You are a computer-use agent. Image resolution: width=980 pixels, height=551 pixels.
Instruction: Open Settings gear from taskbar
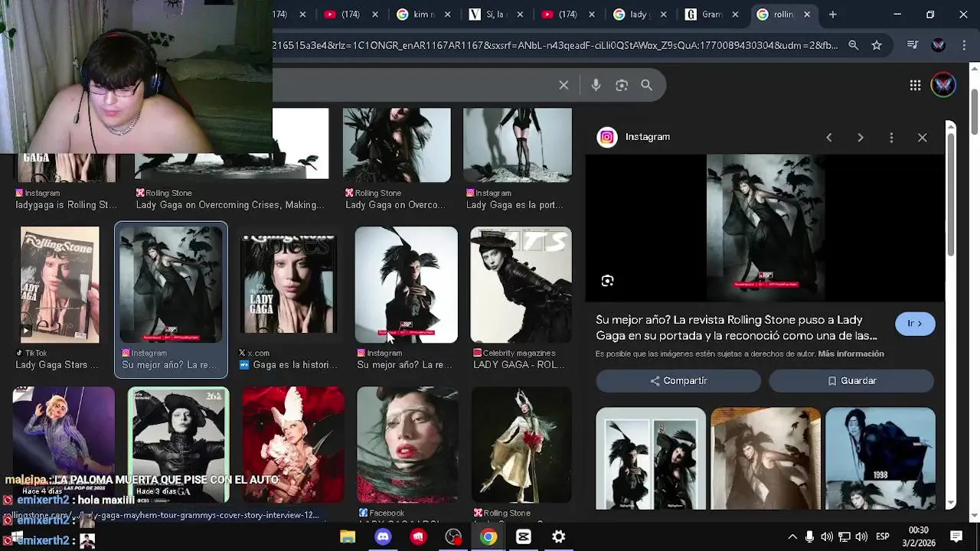click(559, 536)
